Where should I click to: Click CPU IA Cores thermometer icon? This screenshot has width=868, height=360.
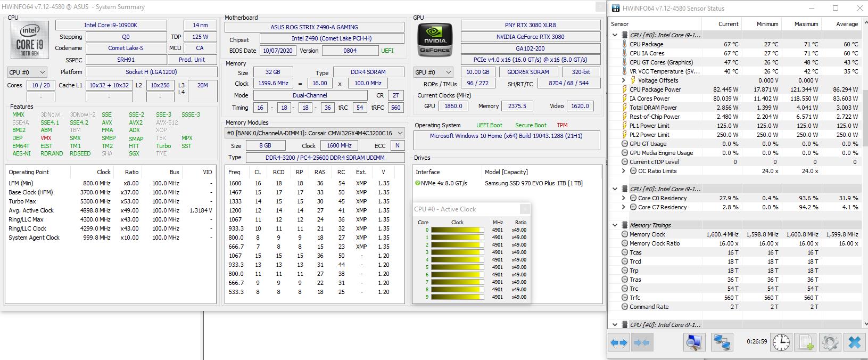[x=625, y=53]
